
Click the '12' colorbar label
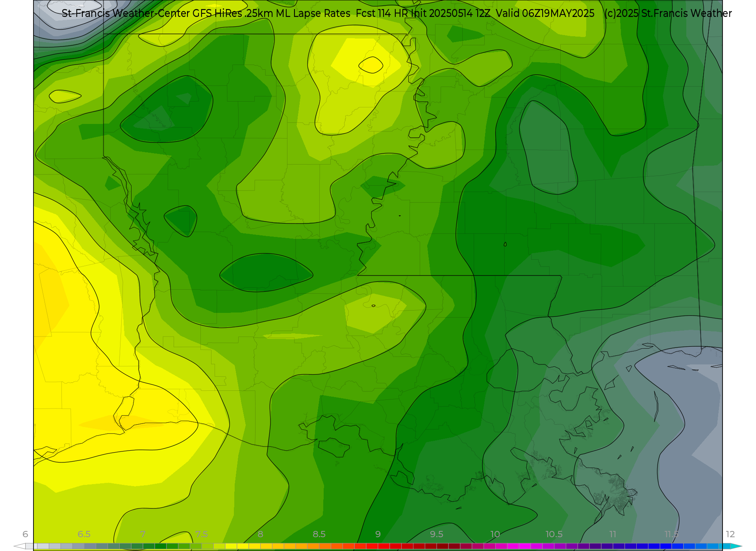[730, 534]
